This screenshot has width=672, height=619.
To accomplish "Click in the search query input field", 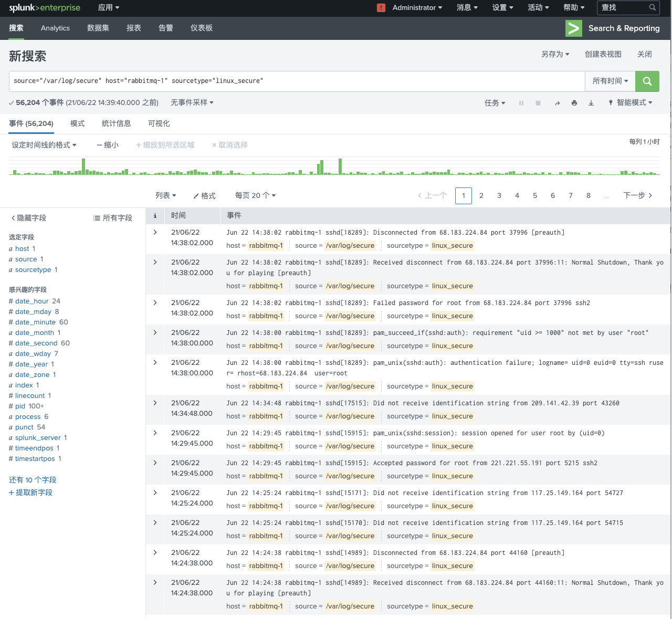I will coord(297,81).
